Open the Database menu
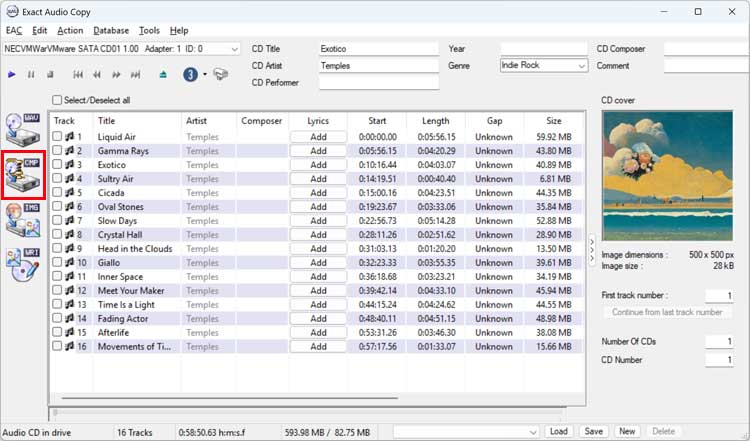Image resolution: width=750 pixels, height=441 pixels. point(111,30)
